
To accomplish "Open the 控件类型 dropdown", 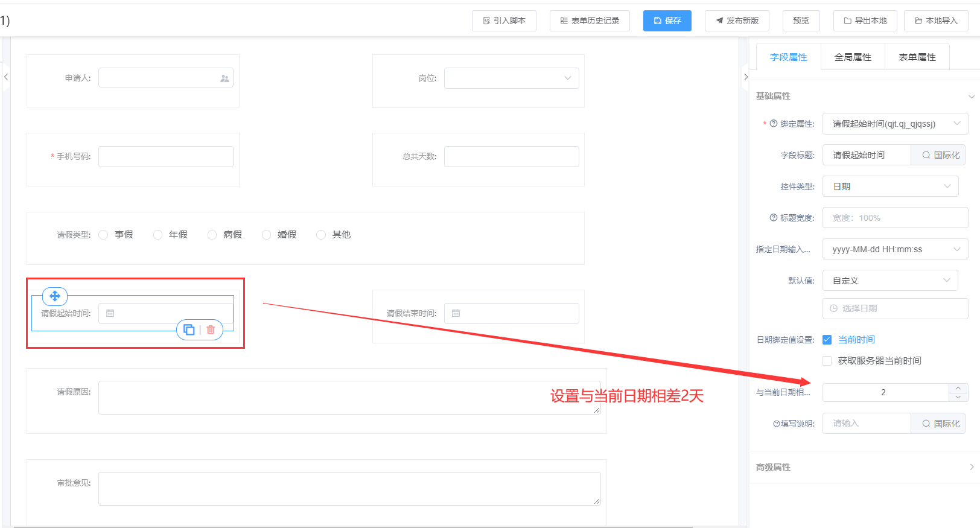I will 890,186.
